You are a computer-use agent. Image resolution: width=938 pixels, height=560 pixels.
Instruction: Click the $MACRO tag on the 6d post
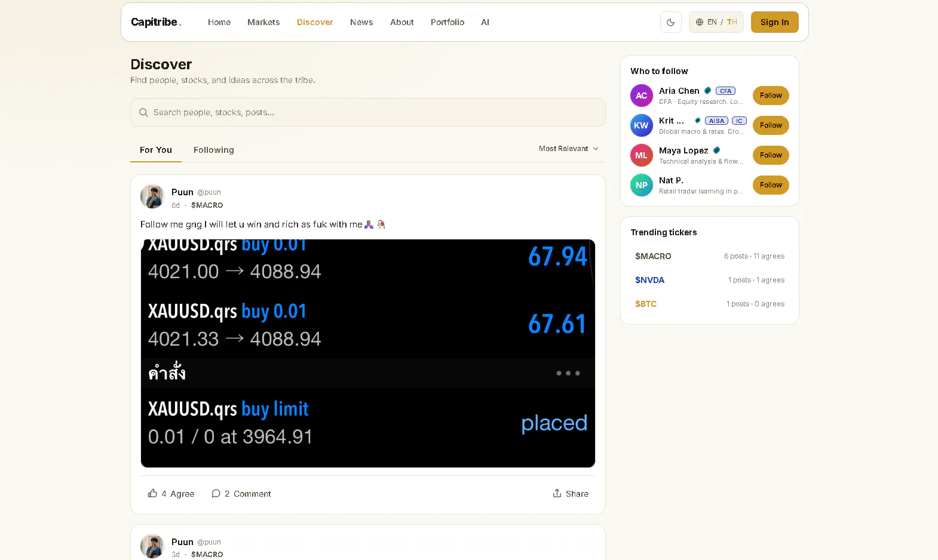click(x=207, y=205)
